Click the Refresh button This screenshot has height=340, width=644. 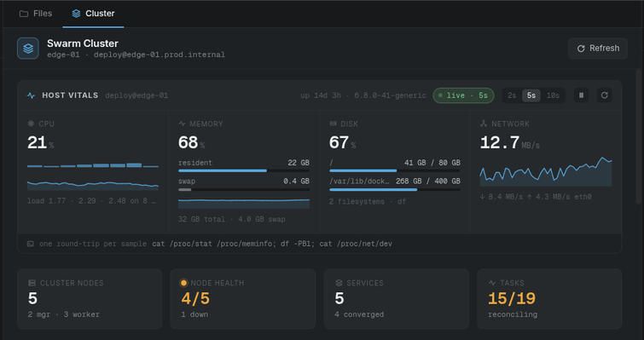pos(598,49)
